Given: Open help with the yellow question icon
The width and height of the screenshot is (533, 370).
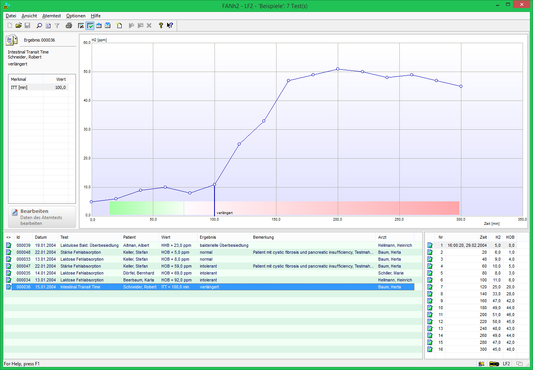Looking at the screenshot, I should [161, 26].
